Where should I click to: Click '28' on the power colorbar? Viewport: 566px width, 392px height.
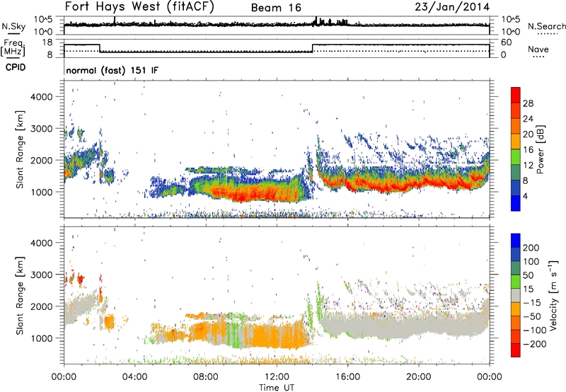point(528,103)
